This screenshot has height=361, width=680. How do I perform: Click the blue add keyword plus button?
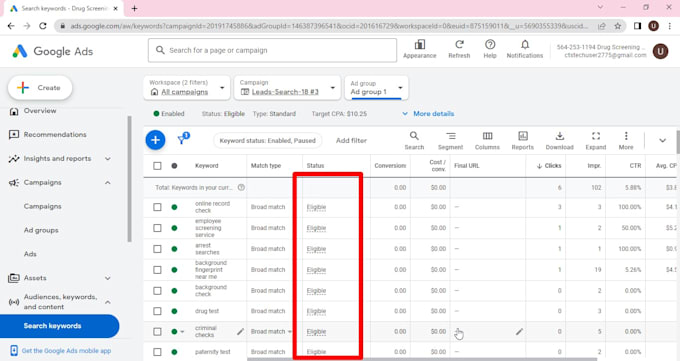pos(155,140)
